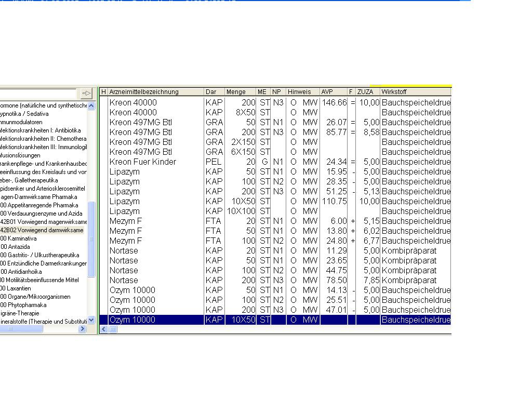Choose Verdauungsenzyme und Azida subcategory
Image resolution: width=532 pixels, height=399 pixels.
[x=41, y=214]
